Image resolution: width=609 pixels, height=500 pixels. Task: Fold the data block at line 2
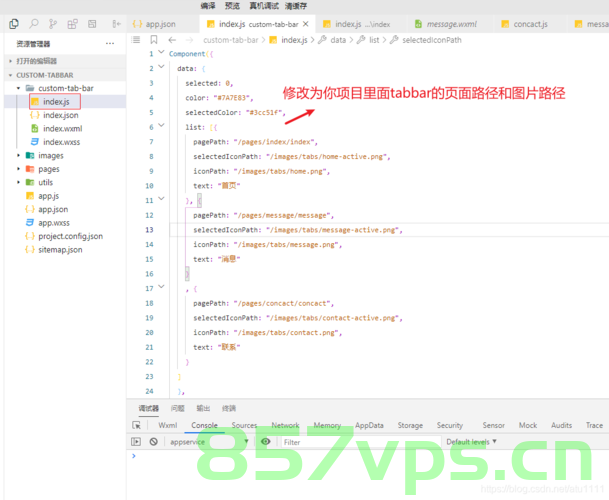click(x=161, y=67)
